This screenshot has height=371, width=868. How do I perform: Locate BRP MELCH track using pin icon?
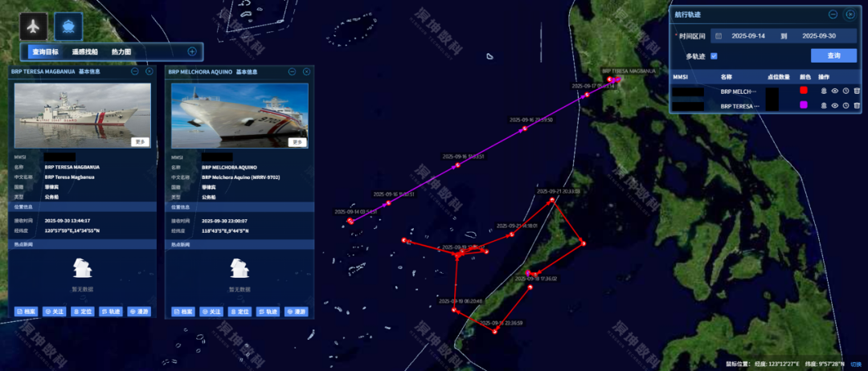coord(823,90)
